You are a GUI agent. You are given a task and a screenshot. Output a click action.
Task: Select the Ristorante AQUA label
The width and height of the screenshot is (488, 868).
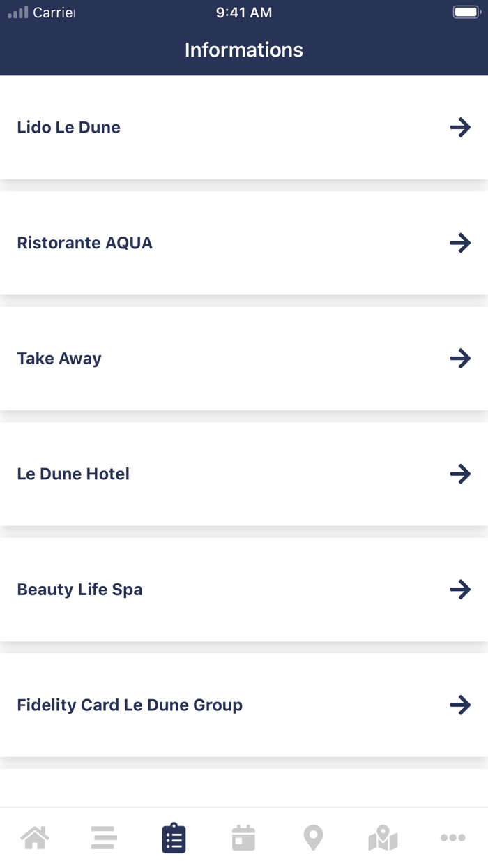click(85, 243)
